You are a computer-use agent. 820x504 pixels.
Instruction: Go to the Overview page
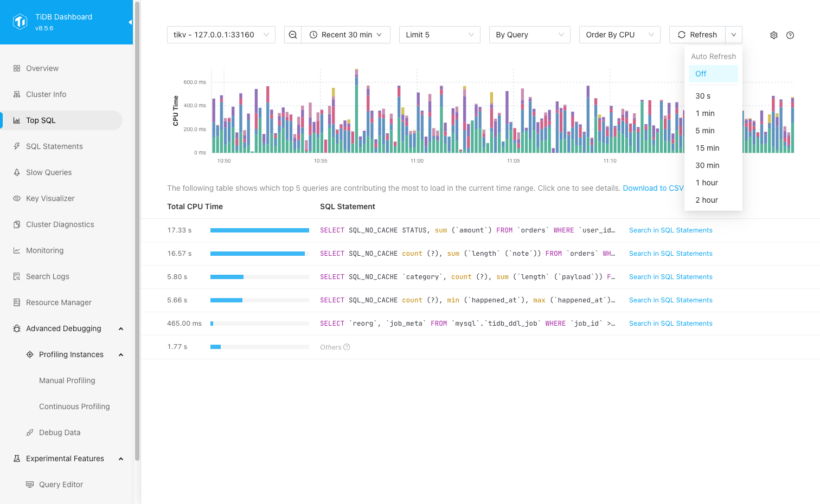42,68
